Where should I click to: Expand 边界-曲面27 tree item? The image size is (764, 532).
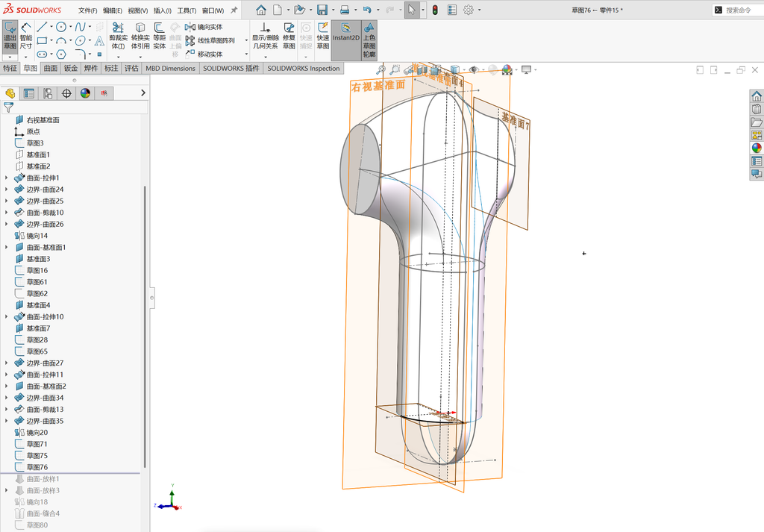pyautogui.click(x=6, y=363)
